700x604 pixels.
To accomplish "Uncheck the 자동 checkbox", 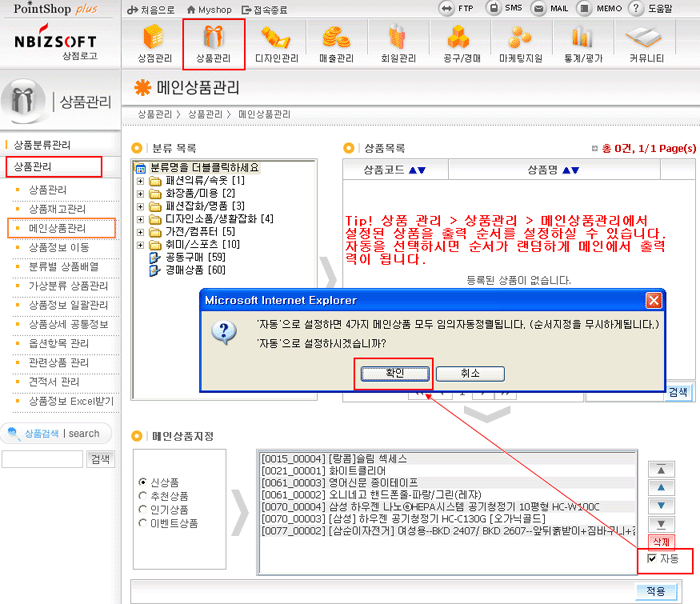I will coord(651,558).
